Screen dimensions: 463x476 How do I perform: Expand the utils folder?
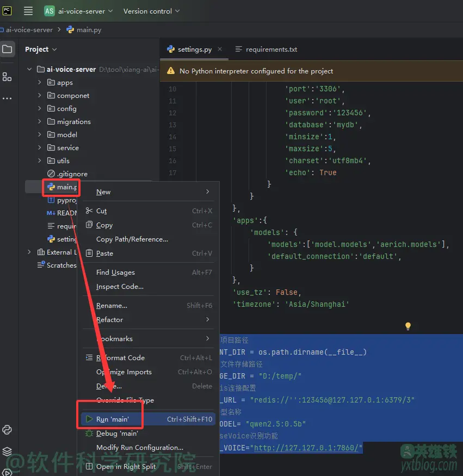pos(40,160)
